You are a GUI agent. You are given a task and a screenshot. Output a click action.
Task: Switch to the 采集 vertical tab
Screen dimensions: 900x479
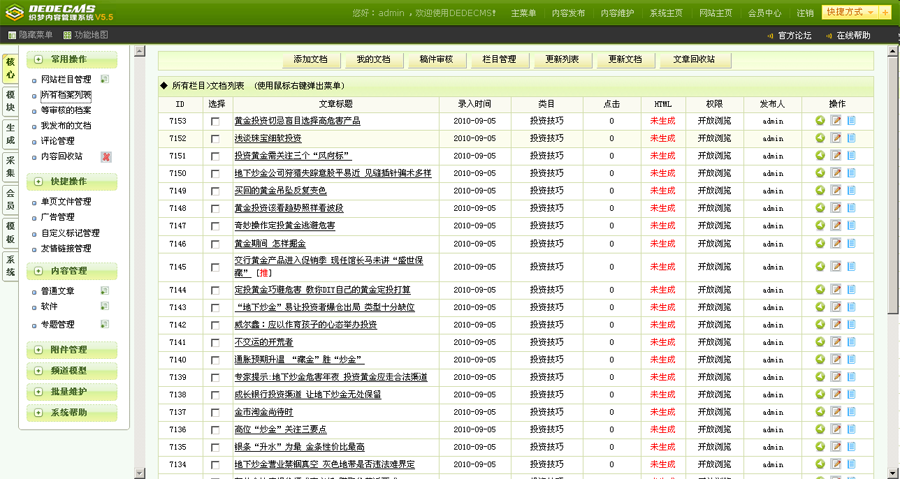point(10,167)
